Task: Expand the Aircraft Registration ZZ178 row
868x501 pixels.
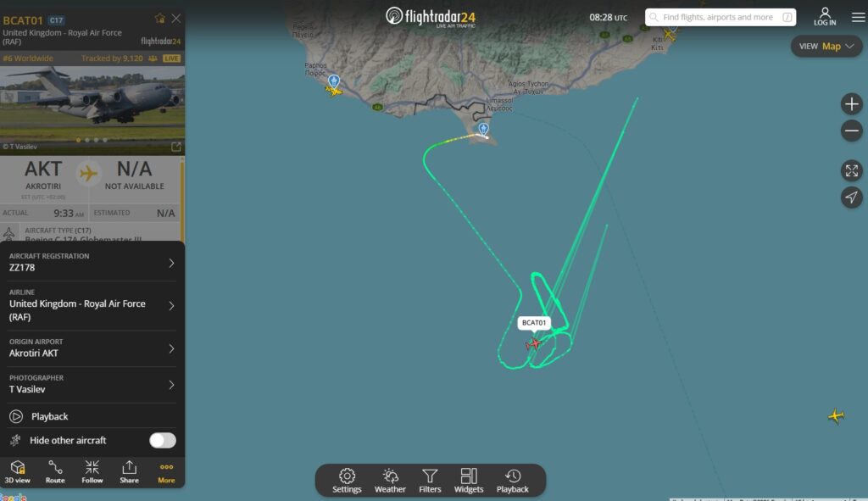Action: [x=92, y=263]
